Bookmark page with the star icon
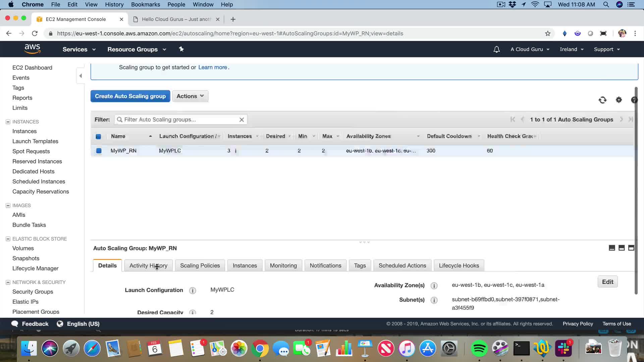 click(548, 34)
